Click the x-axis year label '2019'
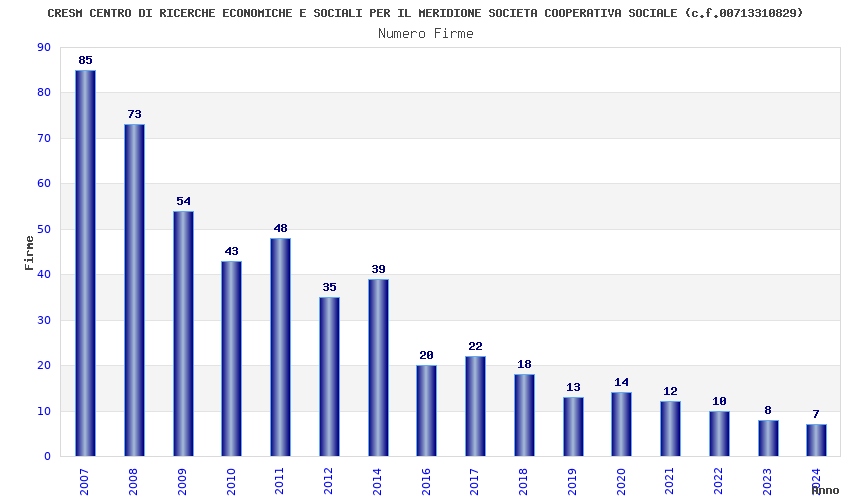The height and width of the screenshot is (500, 850). coord(572,482)
